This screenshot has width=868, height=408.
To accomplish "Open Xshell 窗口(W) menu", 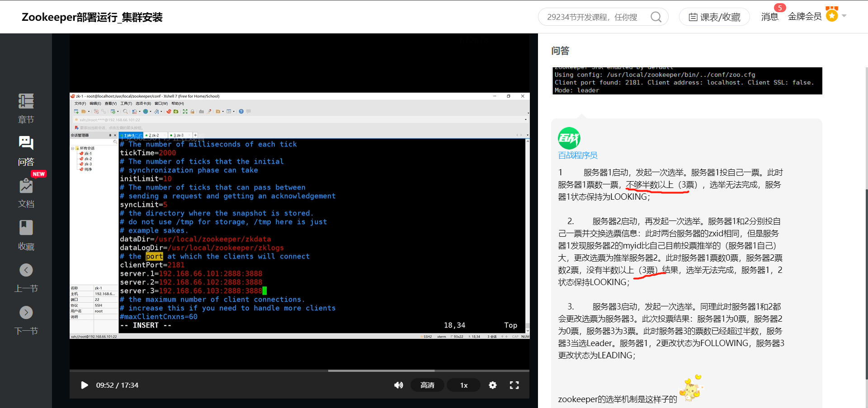I will 161,103.
